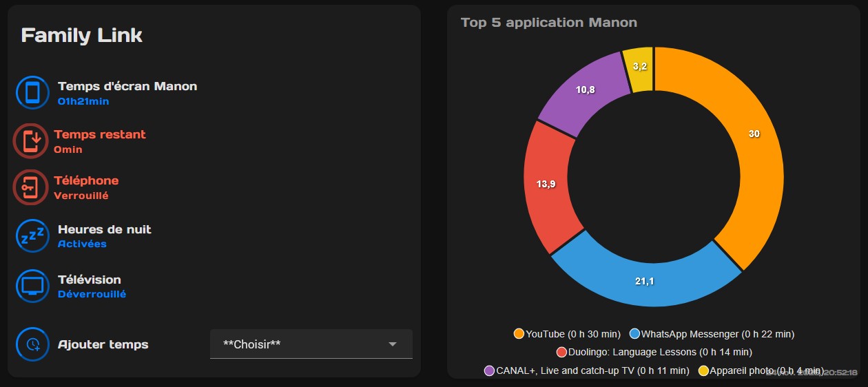This screenshot has width=868, height=387.
Task: Click the blue WhatsApp Messenger legend swatch
Action: [x=634, y=334]
